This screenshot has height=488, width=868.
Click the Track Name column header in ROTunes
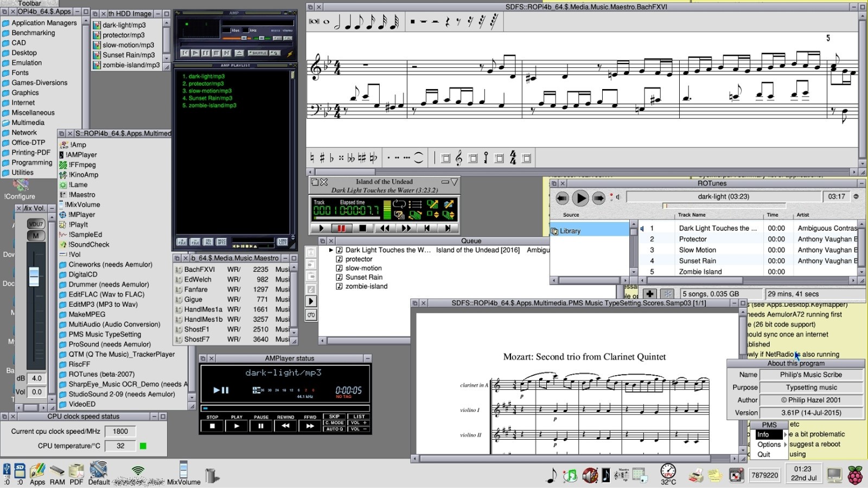click(692, 215)
